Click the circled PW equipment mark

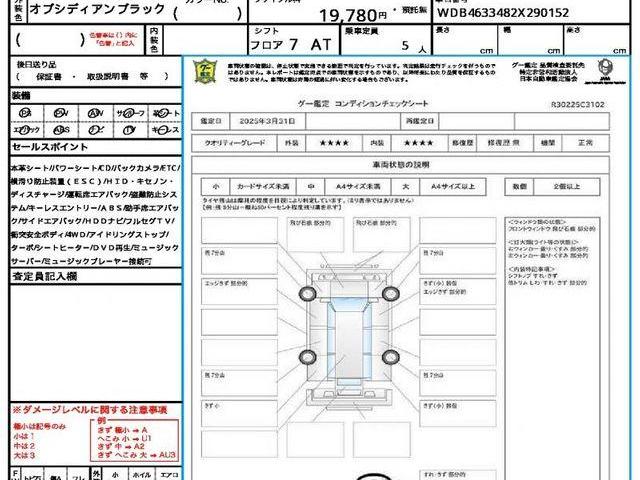click(x=60, y=113)
